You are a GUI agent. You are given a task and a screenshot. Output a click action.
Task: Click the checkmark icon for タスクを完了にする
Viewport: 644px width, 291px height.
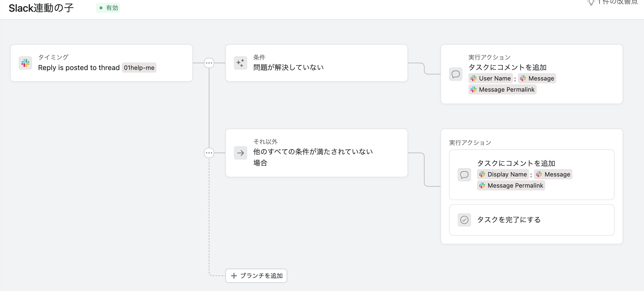click(x=464, y=220)
